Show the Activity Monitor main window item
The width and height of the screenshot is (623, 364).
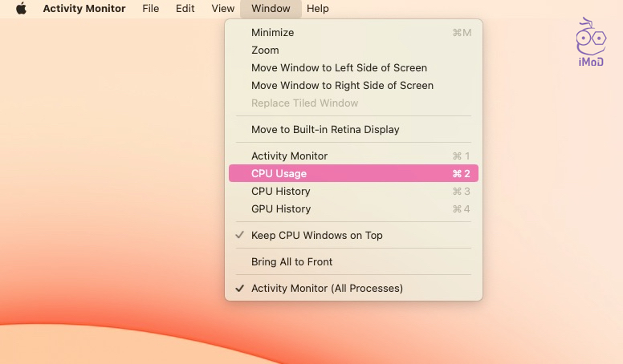[290, 156]
